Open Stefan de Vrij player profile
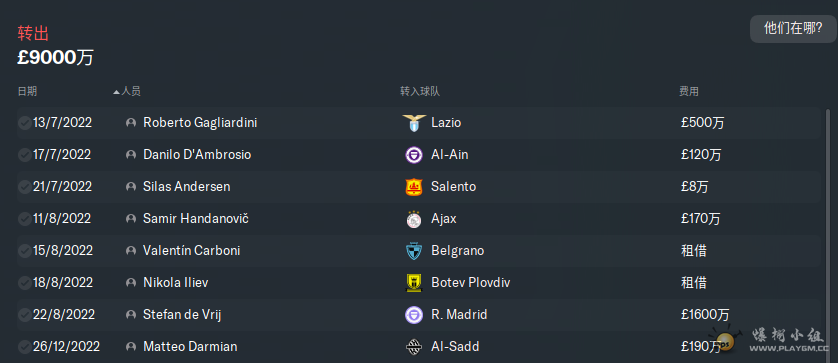 tap(182, 315)
